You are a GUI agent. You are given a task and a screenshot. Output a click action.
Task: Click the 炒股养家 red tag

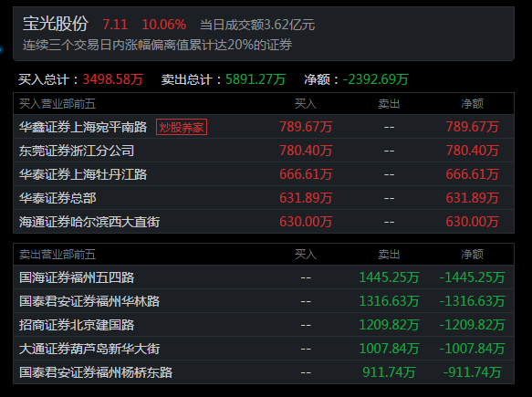(182, 127)
